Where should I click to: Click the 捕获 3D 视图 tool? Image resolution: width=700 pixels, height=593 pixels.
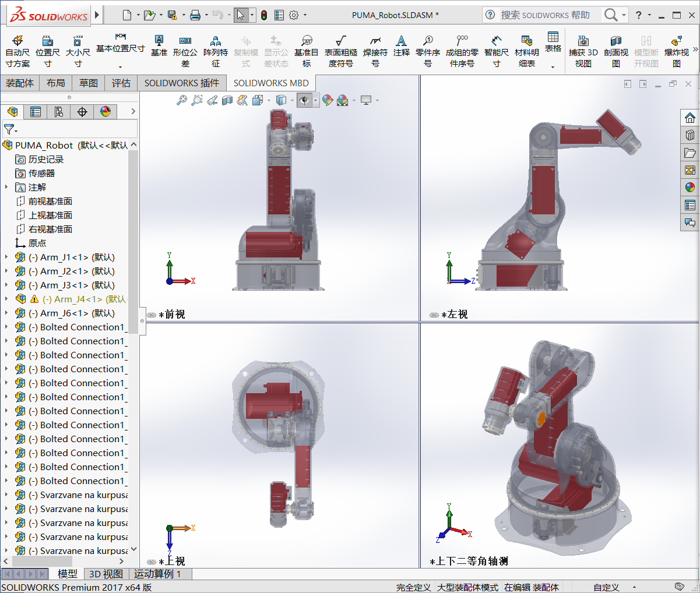pos(583,51)
